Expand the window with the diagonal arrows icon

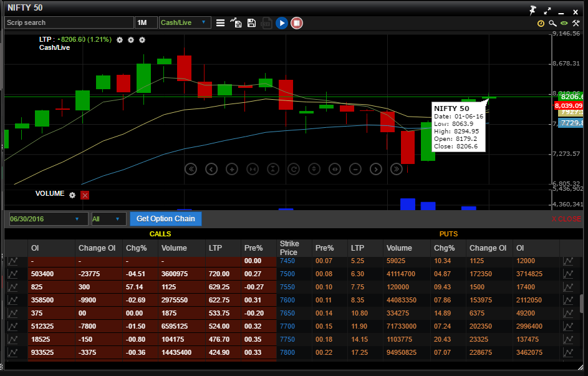tap(547, 11)
